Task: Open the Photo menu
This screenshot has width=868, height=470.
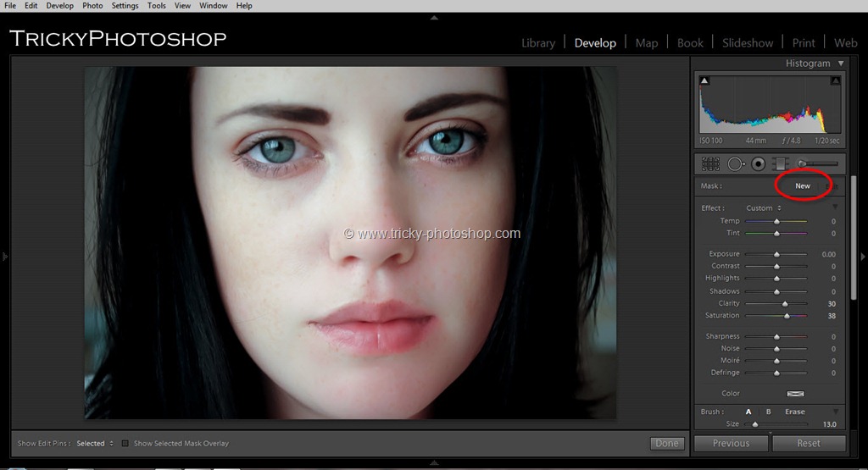Action: click(x=92, y=5)
